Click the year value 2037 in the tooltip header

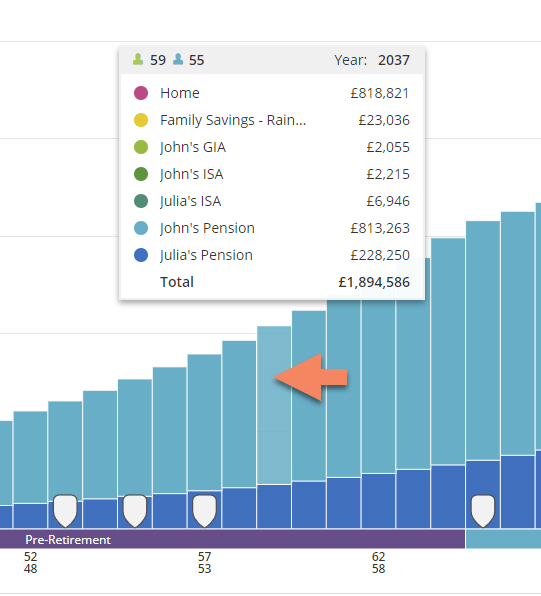394,60
